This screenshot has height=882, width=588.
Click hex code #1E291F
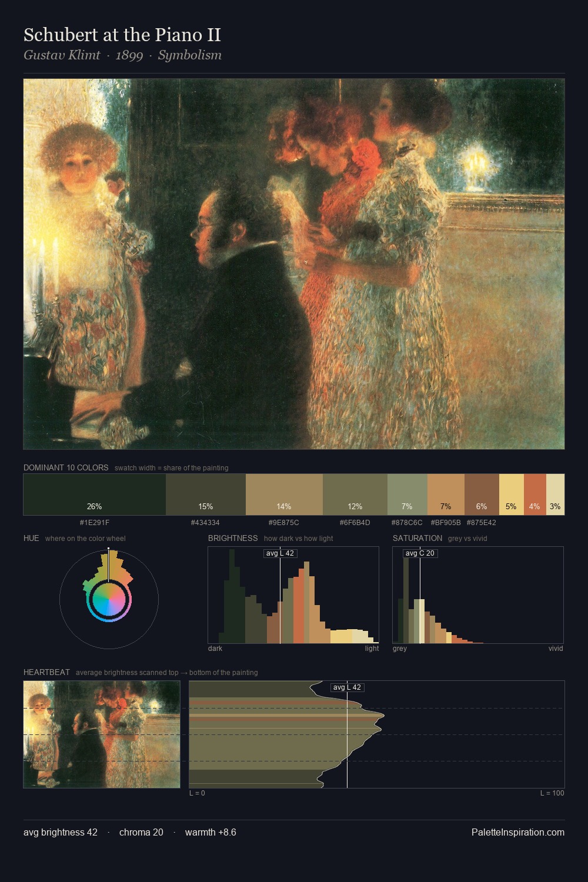pos(95,522)
